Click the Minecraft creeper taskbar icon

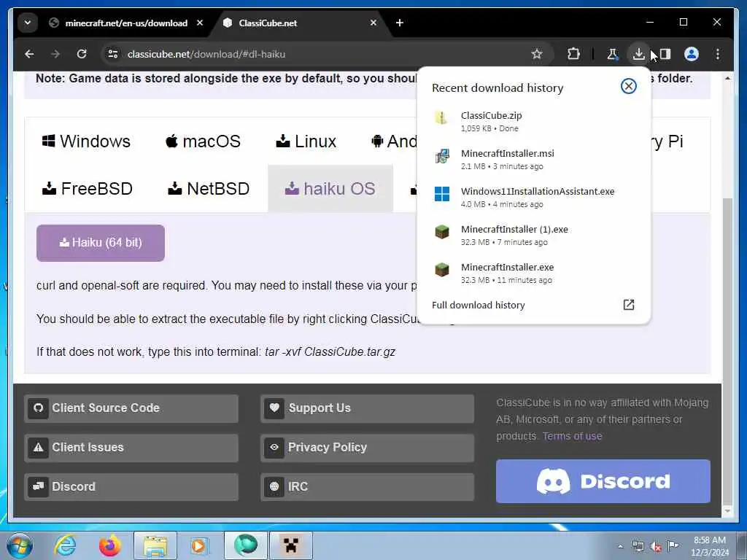click(x=291, y=545)
